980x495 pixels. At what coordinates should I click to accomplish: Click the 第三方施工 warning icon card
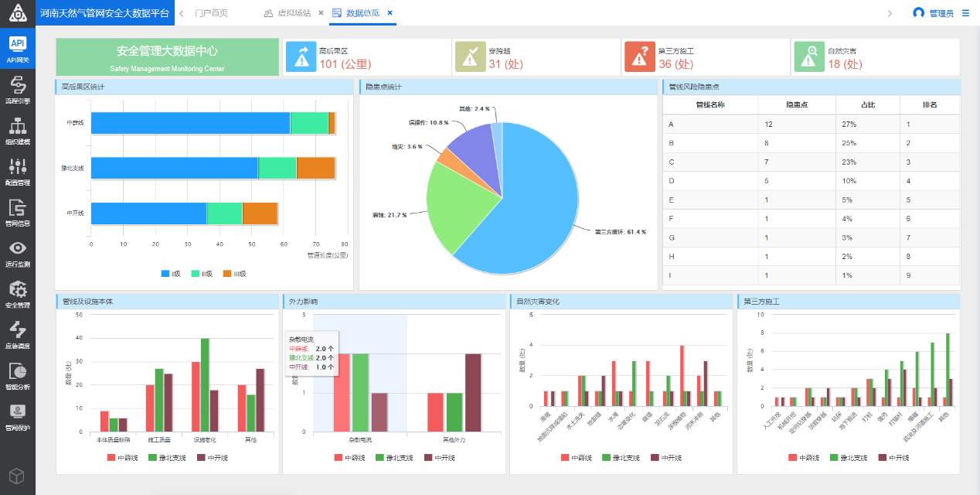tap(638, 57)
